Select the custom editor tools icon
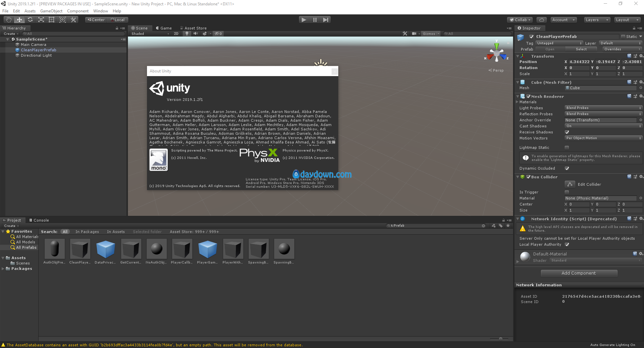Image resolution: width=644 pixels, height=348 pixels. tap(73, 20)
